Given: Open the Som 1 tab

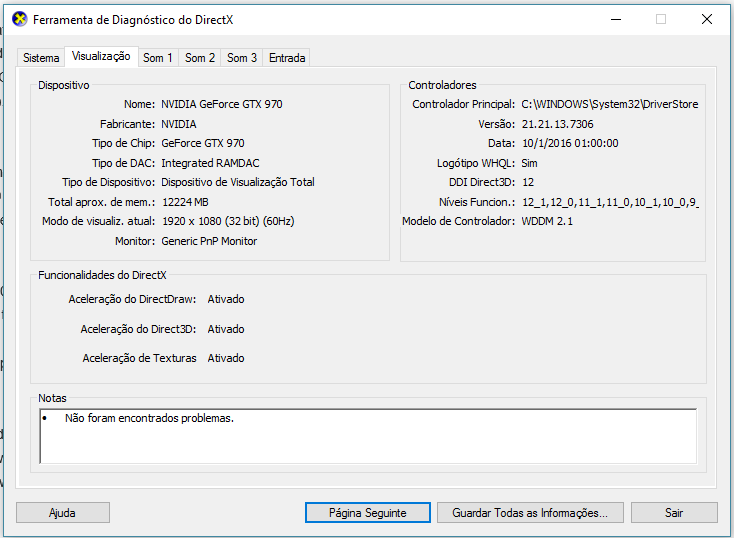Looking at the screenshot, I should pyautogui.click(x=158, y=58).
